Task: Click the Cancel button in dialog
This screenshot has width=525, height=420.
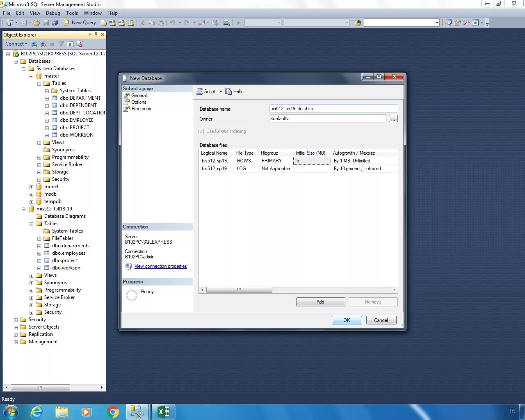Action: pyautogui.click(x=381, y=320)
